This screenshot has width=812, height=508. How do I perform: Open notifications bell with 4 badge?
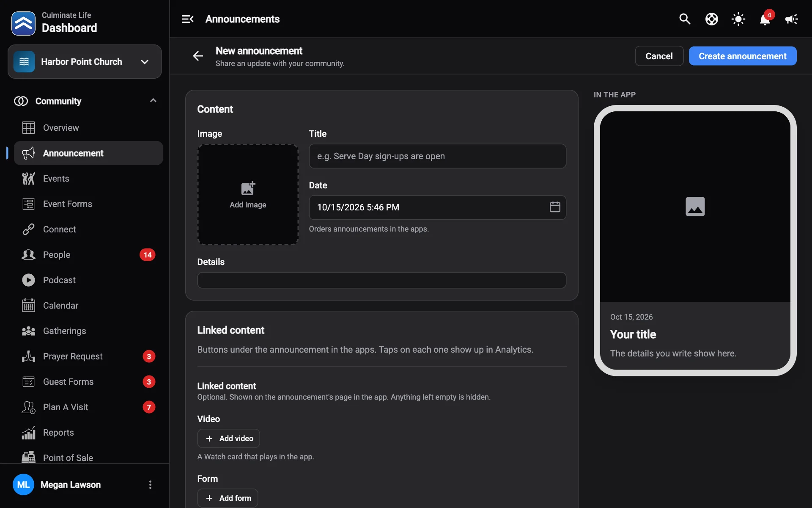tap(765, 19)
